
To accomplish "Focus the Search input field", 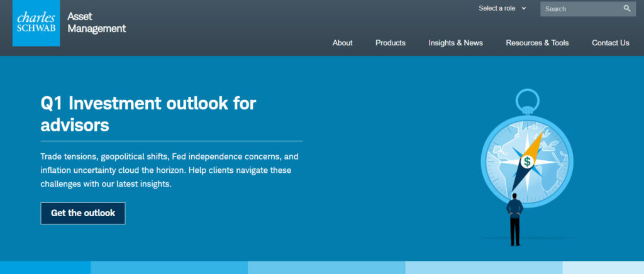I will 579,9.
